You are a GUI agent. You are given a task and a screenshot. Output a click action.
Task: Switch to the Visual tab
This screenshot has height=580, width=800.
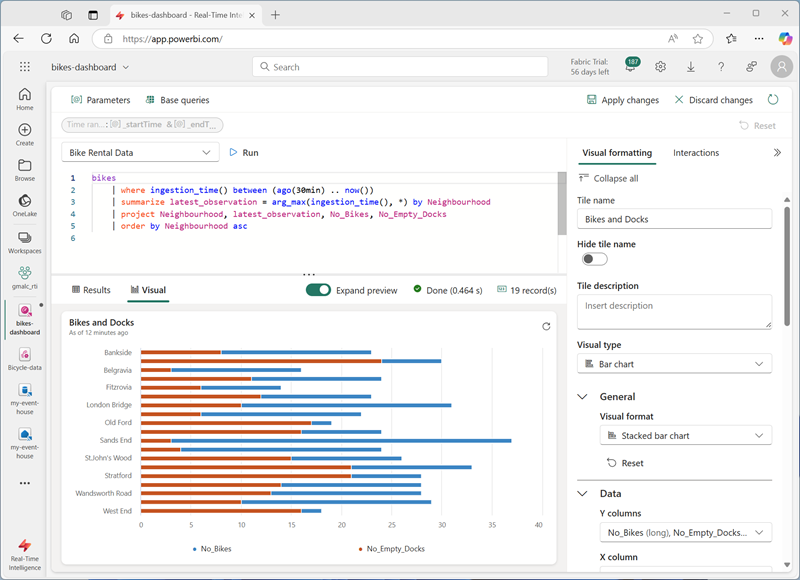pyautogui.click(x=148, y=290)
